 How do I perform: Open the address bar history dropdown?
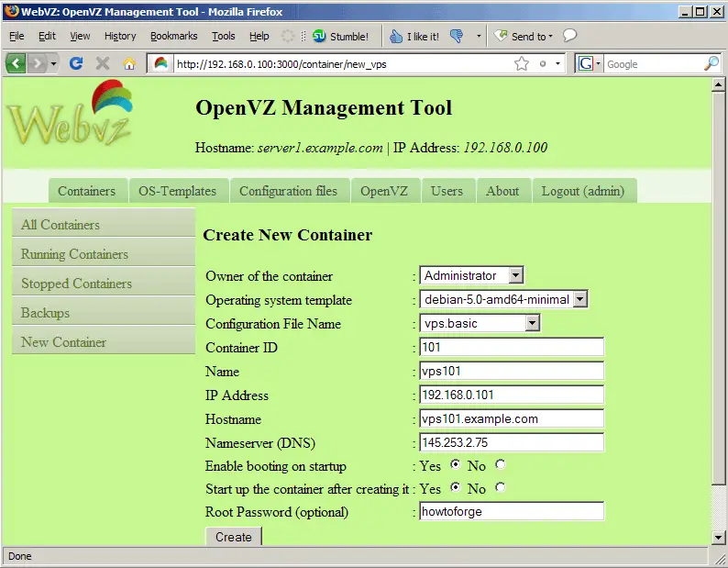(557, 63)
